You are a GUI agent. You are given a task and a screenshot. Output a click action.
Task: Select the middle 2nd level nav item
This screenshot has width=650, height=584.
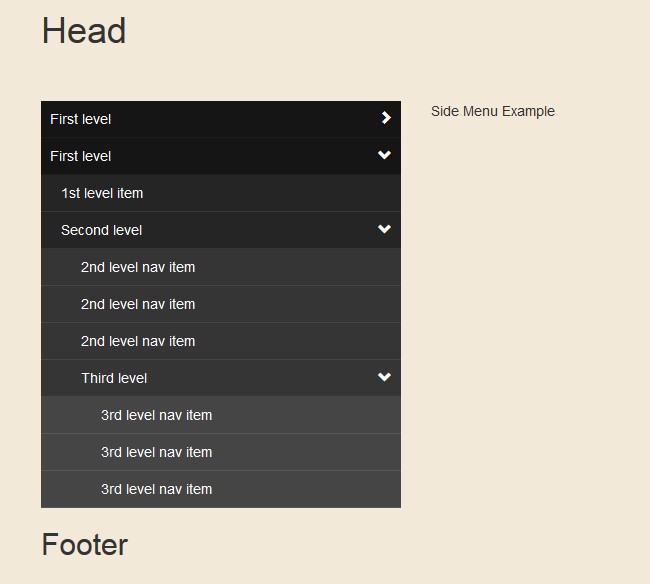pyautogui.click(x=138, y=304)
